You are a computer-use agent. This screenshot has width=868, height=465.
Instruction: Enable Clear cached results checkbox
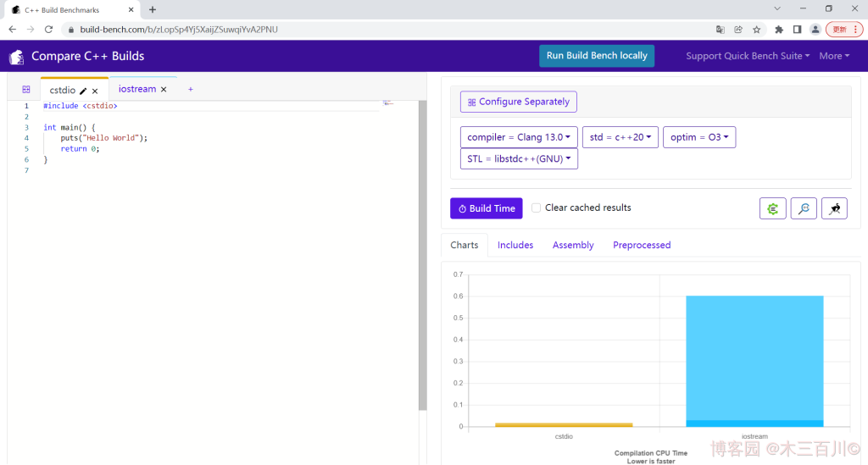[x=536, y=208]
